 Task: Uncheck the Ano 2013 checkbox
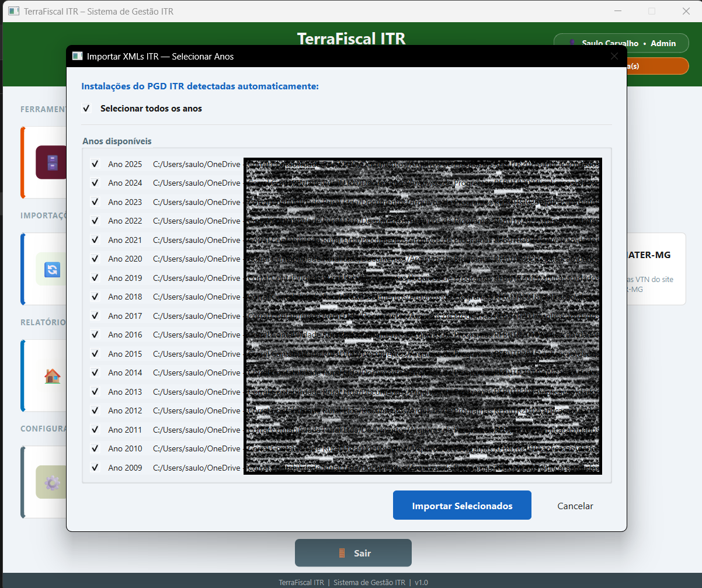pos(95,392)
